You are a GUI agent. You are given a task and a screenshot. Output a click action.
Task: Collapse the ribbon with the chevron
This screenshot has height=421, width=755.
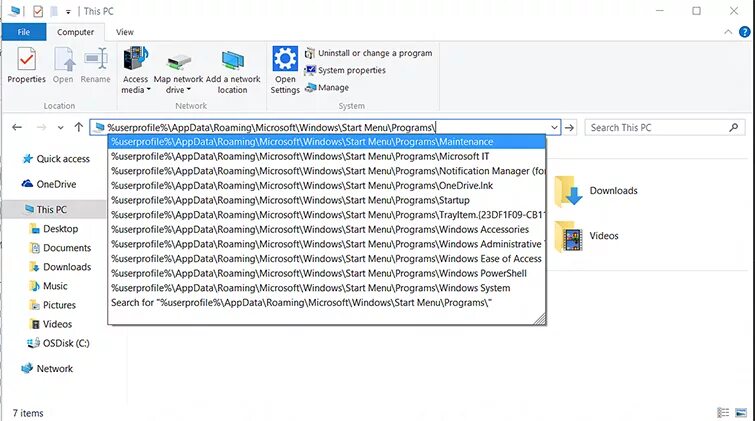click(x=728, y=32)
